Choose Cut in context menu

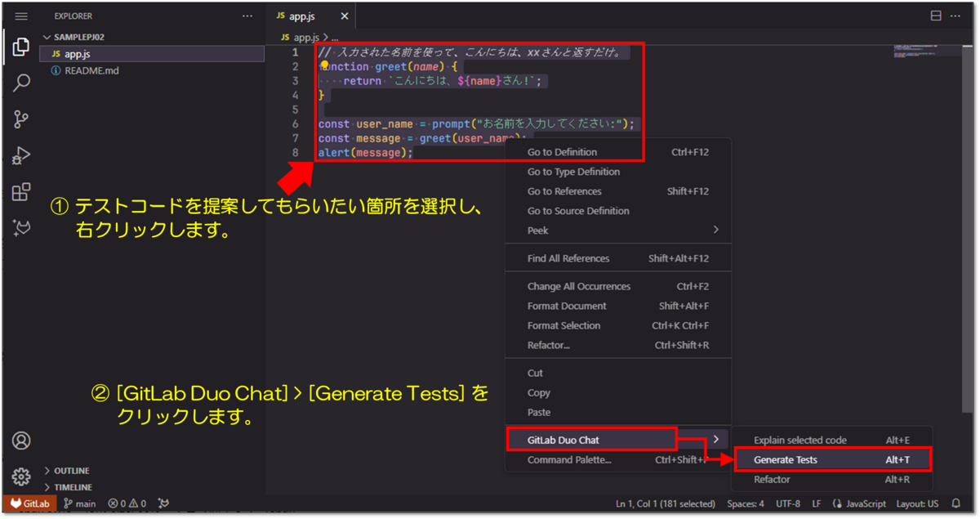point(618,373)
